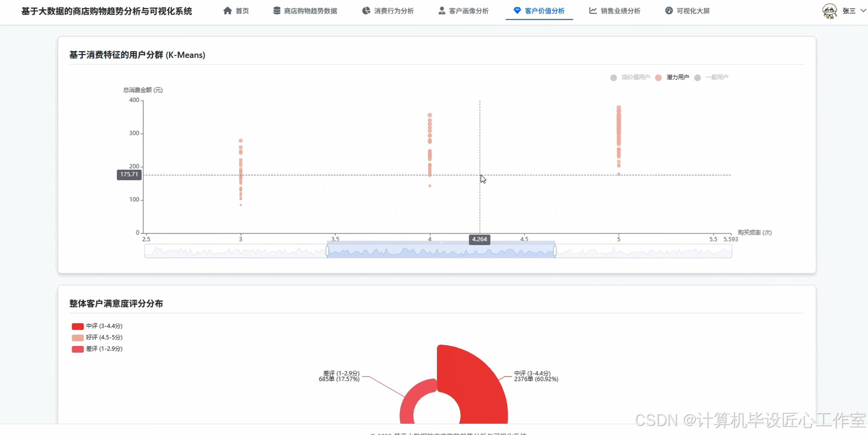Image resolution: width=868 pixels, height=435 pixels.
Task: Select the 客户价值分析 tab label
Action: tap(544, 11)
